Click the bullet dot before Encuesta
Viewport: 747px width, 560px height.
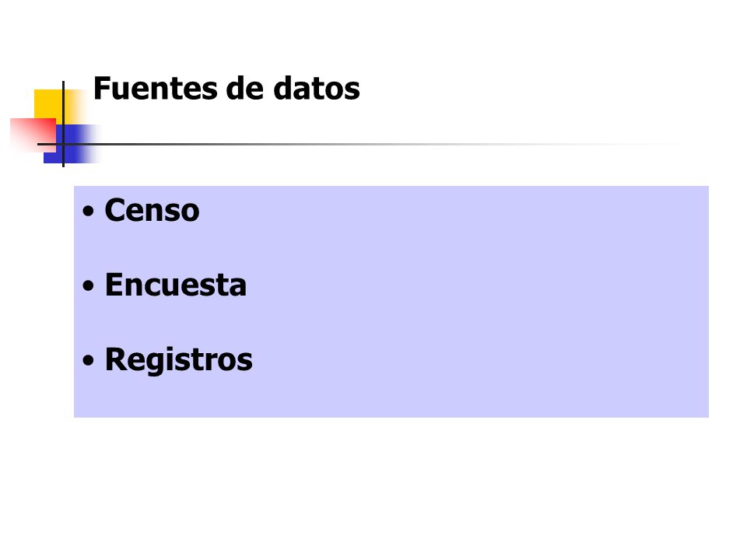(x=88, y=285)
